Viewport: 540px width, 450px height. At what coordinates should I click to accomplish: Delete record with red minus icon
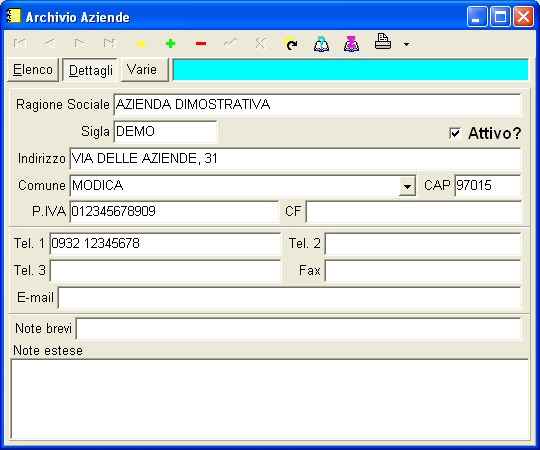[x=201, y=44]
